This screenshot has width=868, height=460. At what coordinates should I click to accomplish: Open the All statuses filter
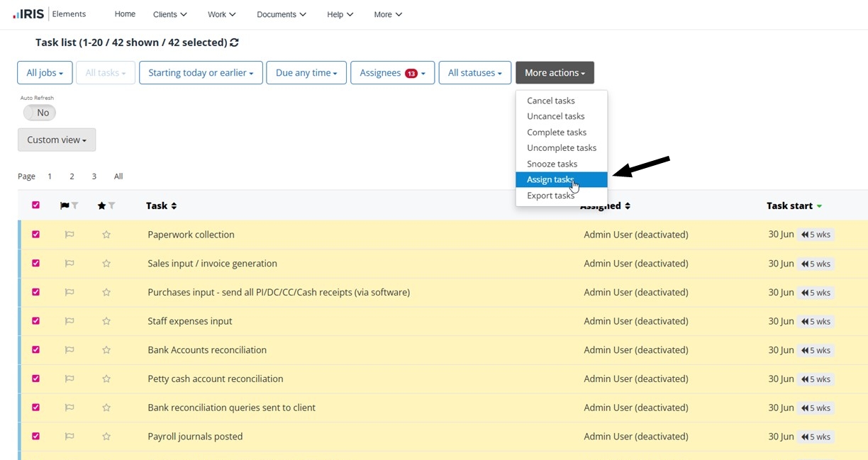coord(474,72)
